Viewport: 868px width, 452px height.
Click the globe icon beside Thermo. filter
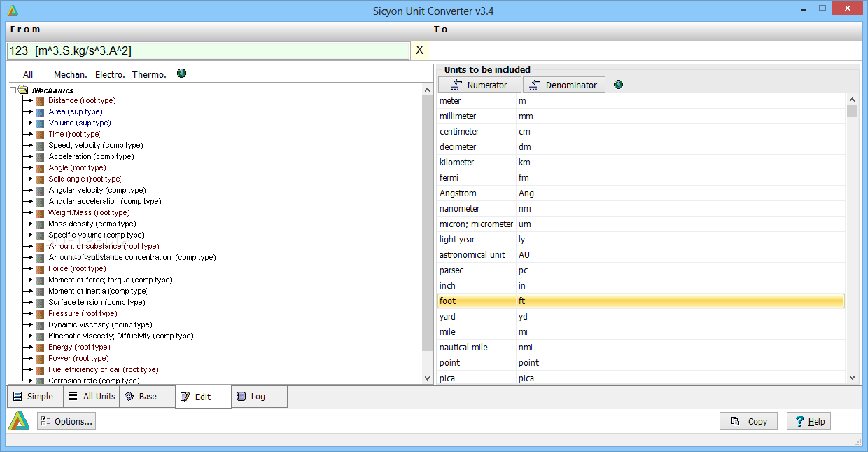181,73
